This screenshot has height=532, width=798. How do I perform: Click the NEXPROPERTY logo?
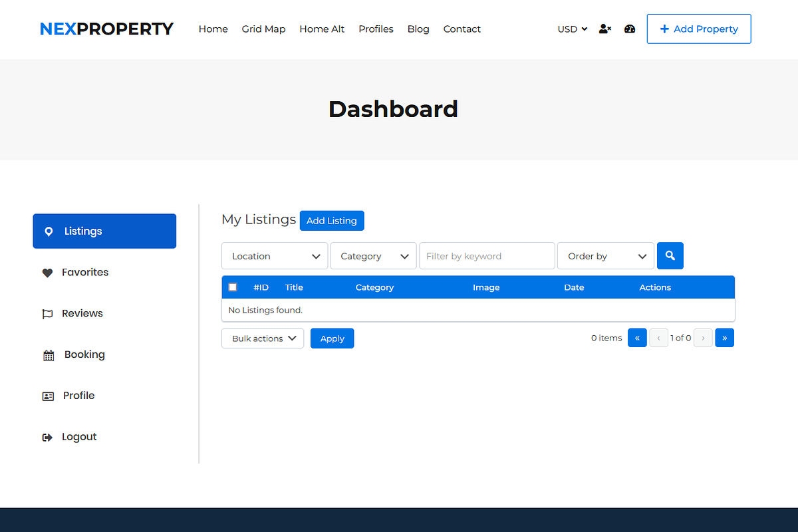click(106, 29)
